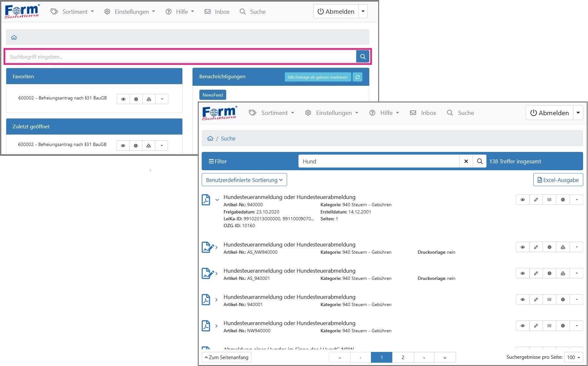Click magnifier icon next to Hund search
588x366 pixels.
click(x=480, y=161)
